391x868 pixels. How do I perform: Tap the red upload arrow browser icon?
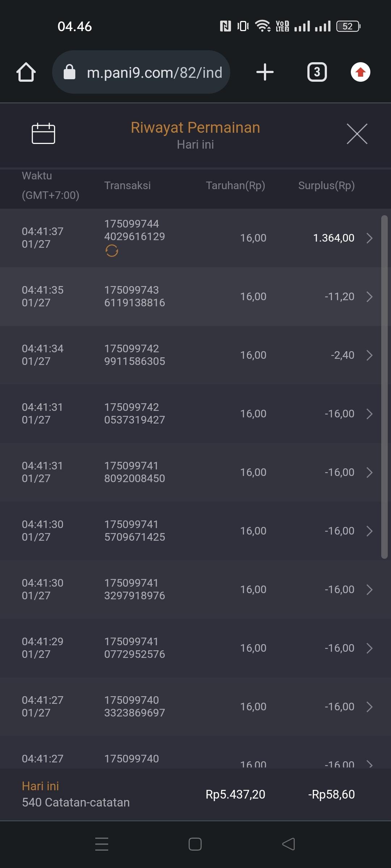click(360, 72)
